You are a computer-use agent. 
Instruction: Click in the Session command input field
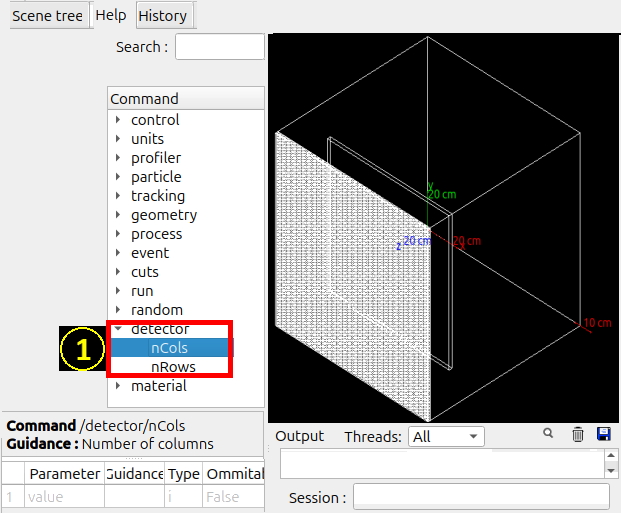[481, 497]
